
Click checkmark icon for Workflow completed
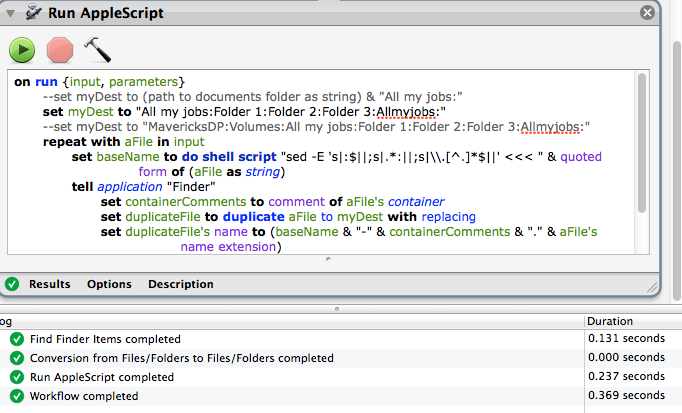tap(17, 396)
